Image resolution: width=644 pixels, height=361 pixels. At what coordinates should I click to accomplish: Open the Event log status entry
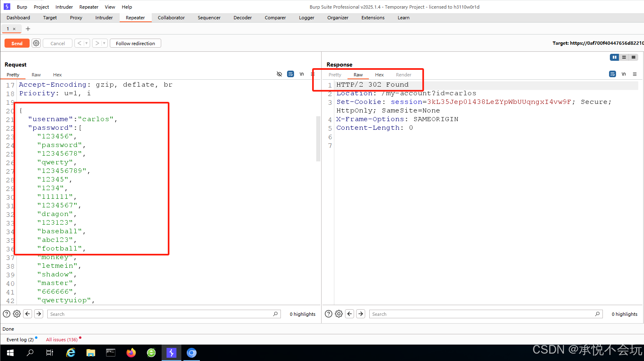click(20, 340)
